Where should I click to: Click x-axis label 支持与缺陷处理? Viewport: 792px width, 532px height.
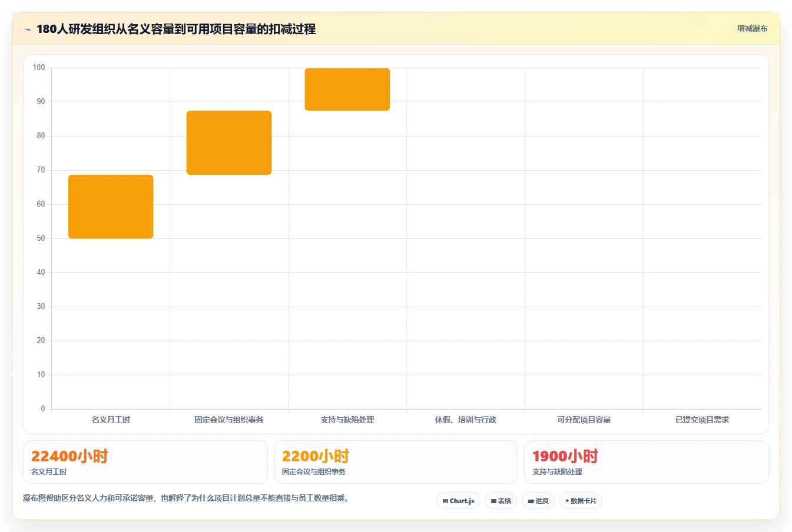pyautogui.click(x=347, y=420)
